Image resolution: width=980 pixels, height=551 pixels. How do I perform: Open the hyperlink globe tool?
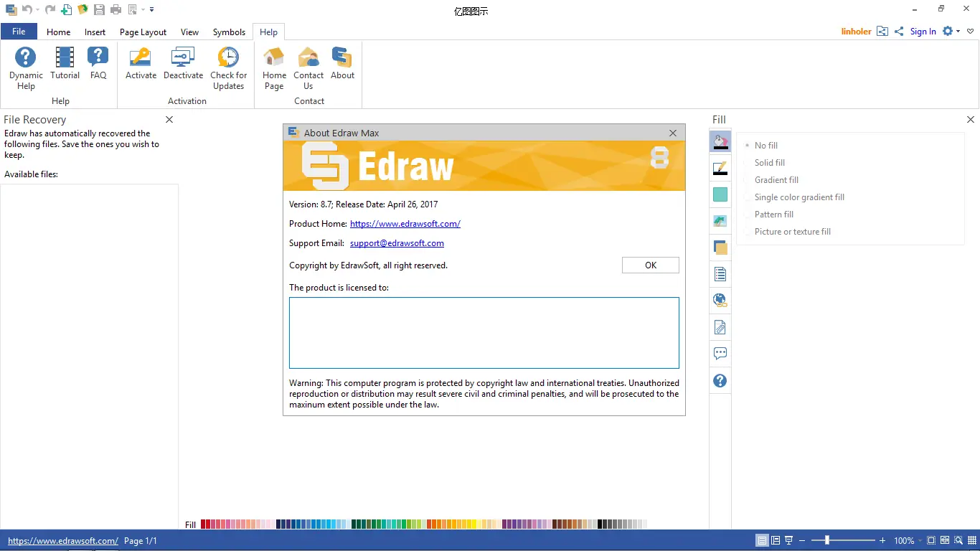click(x=720, y=300)
